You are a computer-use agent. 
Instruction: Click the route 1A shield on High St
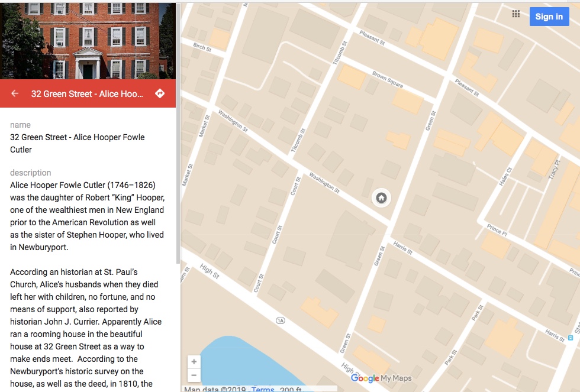tap(280, 320)
